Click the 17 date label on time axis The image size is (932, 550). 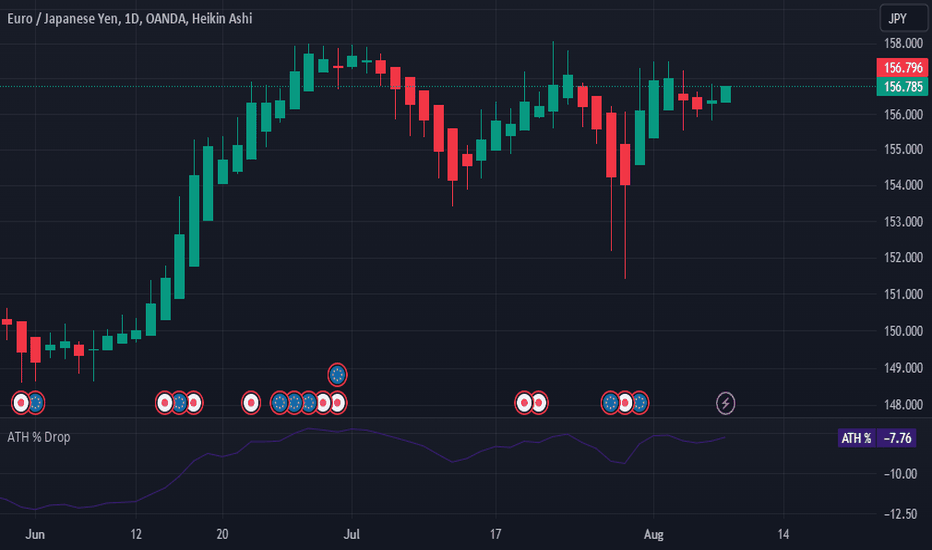point(495,535)
